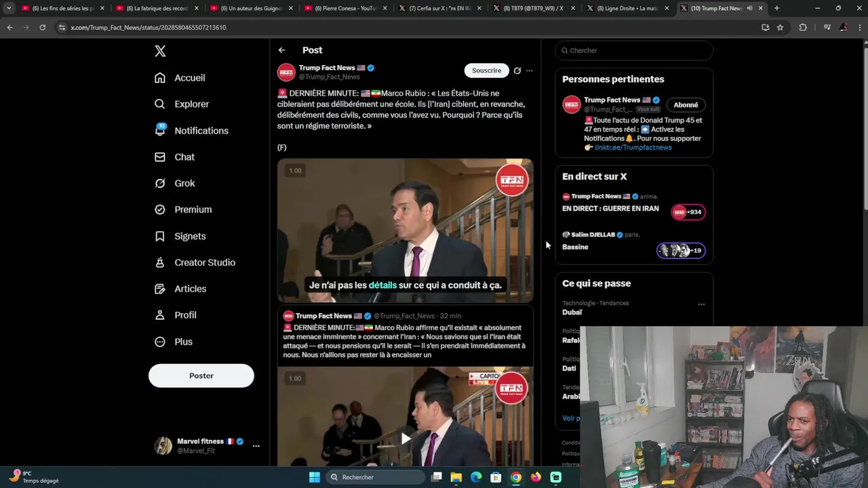Open Explorer search page
868x488 pixels.
pos(182,104)
